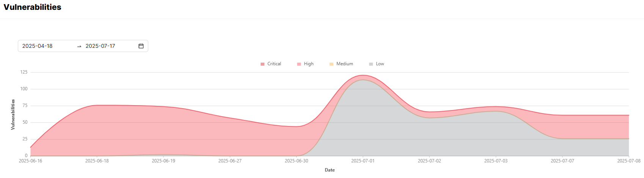Toggle the Low legend label
This screenshot has height=178, width=644.
coord(380,64)
